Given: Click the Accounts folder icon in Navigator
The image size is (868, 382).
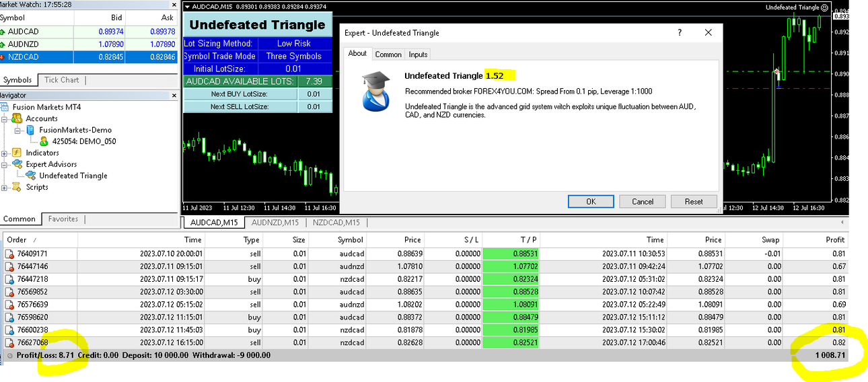Looking at the screenshot, I should point(17,118).
